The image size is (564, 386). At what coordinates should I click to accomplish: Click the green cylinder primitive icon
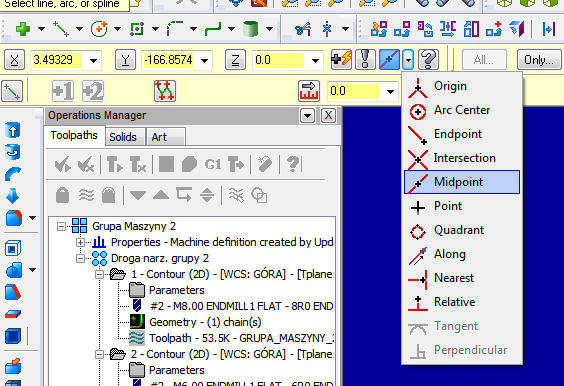click(250, 29)
